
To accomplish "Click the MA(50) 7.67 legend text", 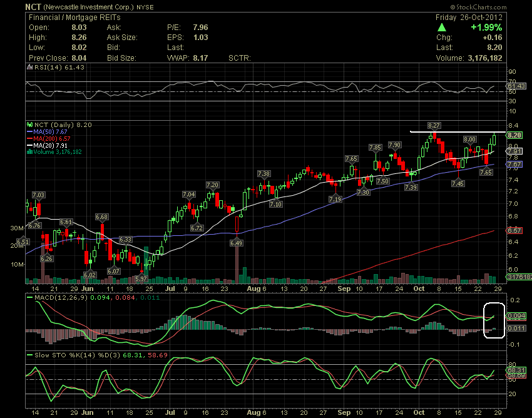I will pyautogui.click(x=50, y=131).
